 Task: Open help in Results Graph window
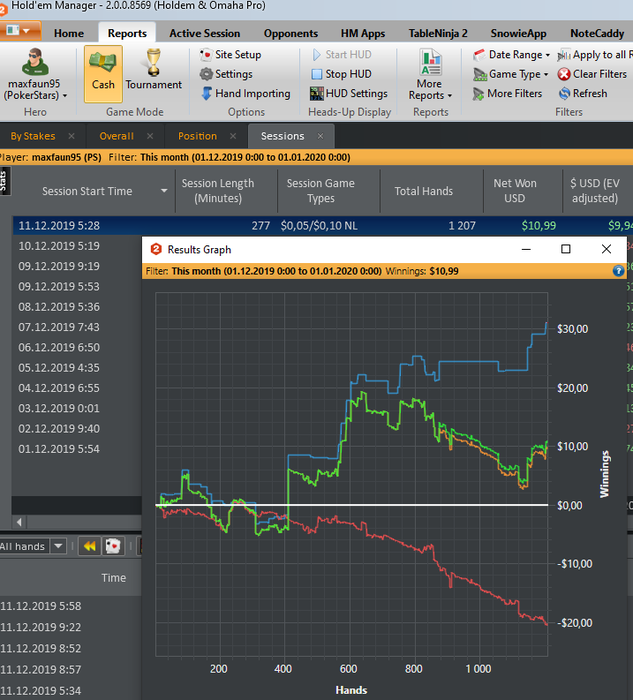coord(618,271)
